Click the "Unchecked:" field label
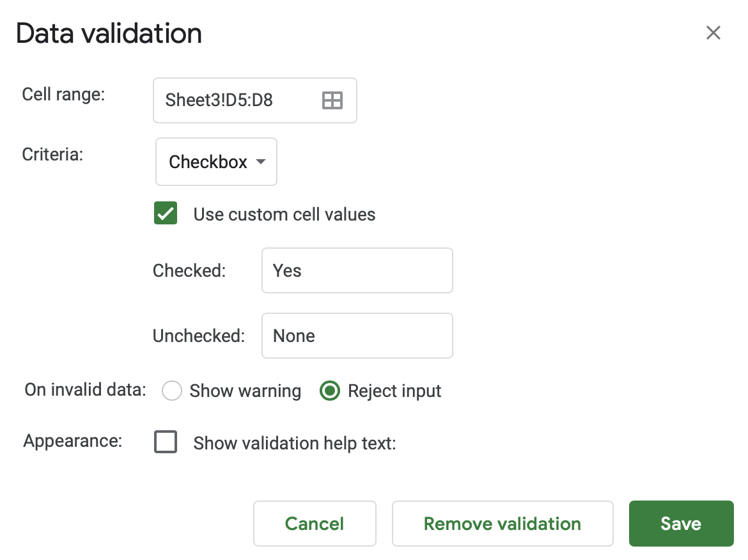748x560 pixels. [199, 336]
